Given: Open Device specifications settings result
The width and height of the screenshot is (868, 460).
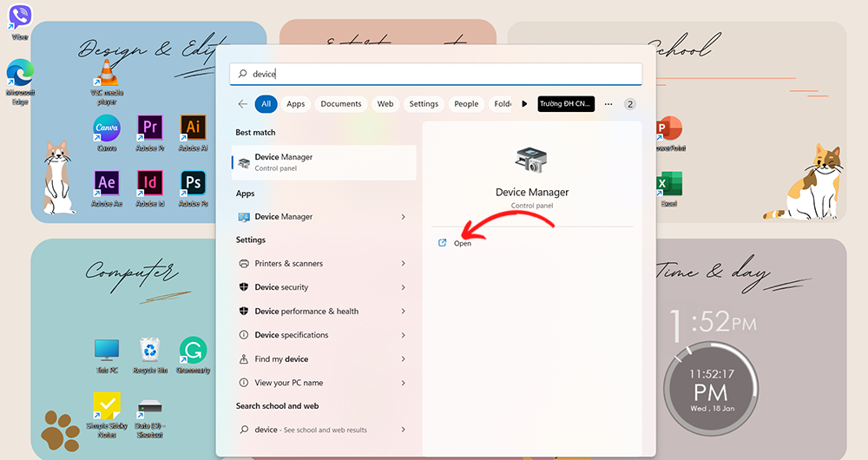Looking at the screenshot, I should [x=324, y=335].
